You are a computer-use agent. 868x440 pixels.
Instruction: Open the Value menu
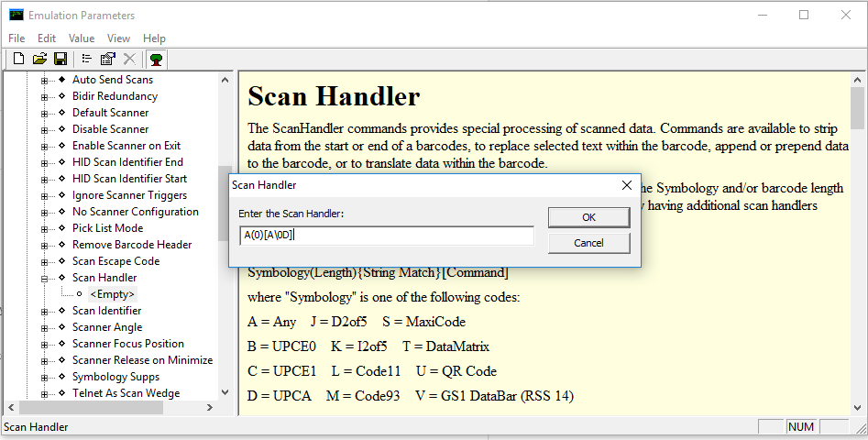point(82,38)
